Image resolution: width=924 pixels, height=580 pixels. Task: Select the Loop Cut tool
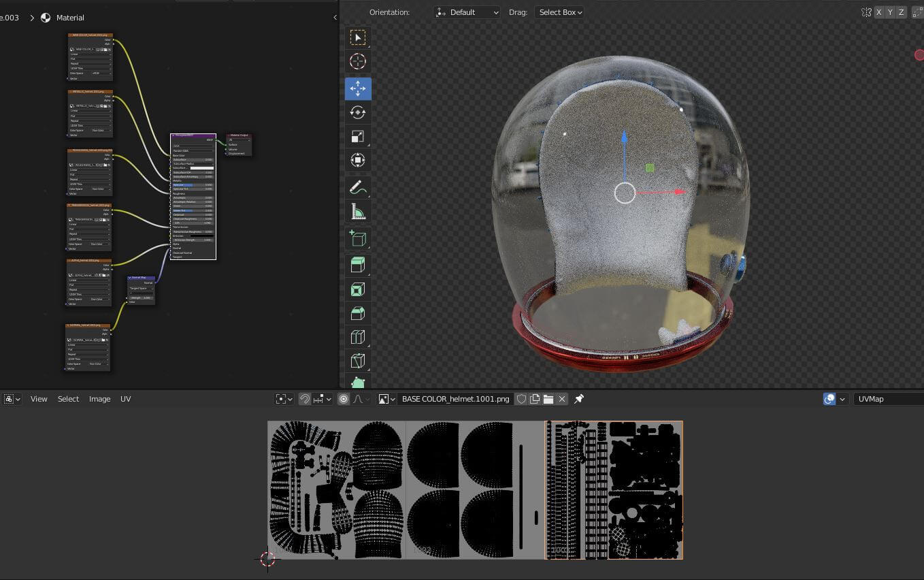pyautogui.click(x=358, y=337)
